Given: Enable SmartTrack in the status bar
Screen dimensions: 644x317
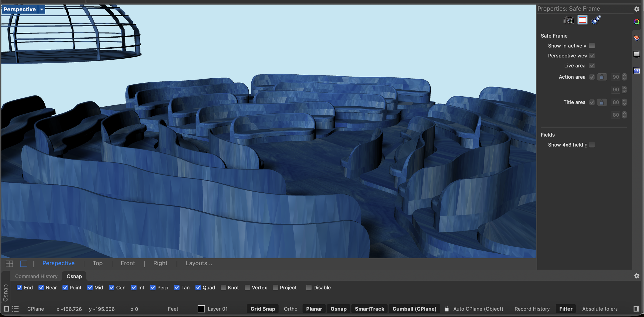Looking at the screenshot, I should pyautogui.click(x=369, y=309).
